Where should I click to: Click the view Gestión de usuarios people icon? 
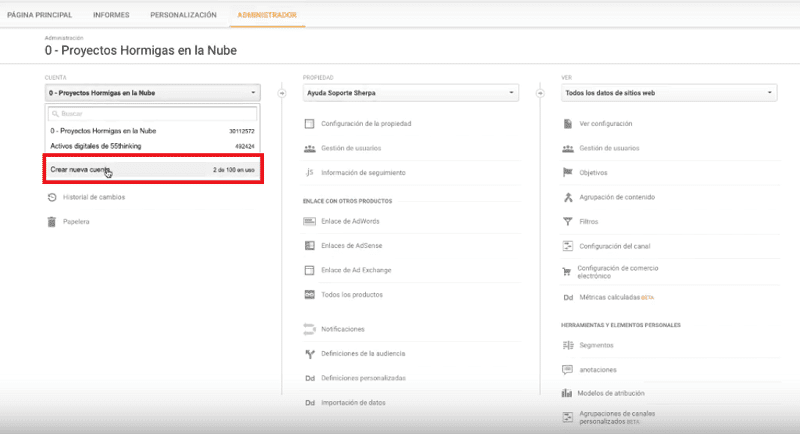(x=568, y=148)
